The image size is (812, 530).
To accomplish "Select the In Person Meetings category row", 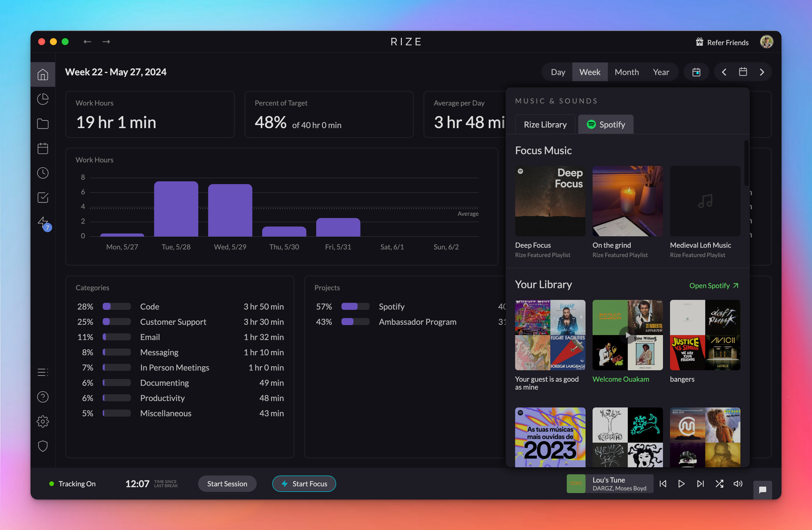I will 180,367.
